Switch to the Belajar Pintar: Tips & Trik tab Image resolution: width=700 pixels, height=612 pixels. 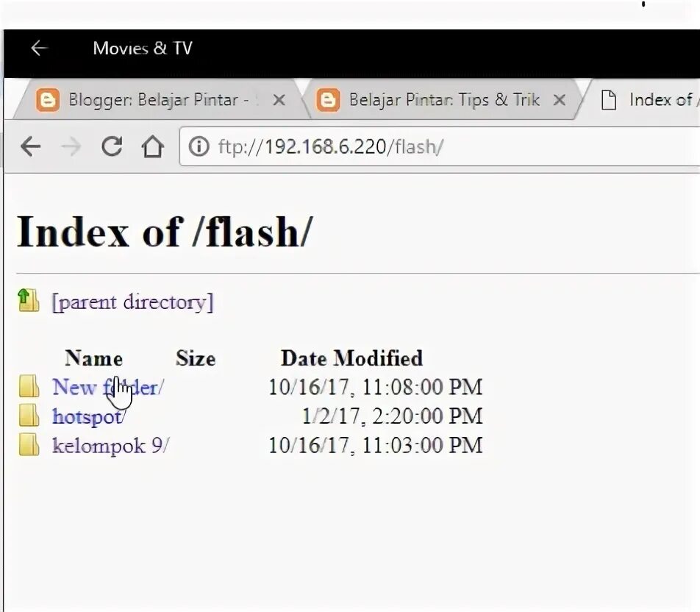434,99
